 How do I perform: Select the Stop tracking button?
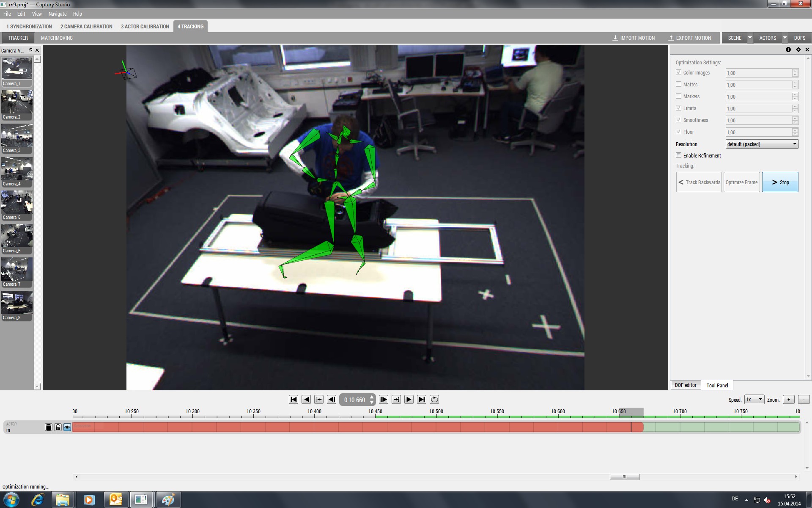[780, 182]
